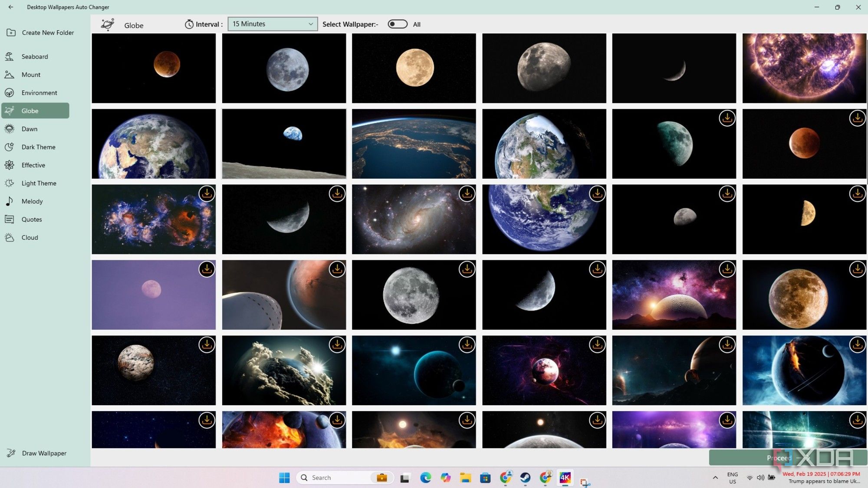The height and width of the screenshot is (488, 868).
Task: Click the download icon on the galaxy spiral wallpaper
Action: 467,194
